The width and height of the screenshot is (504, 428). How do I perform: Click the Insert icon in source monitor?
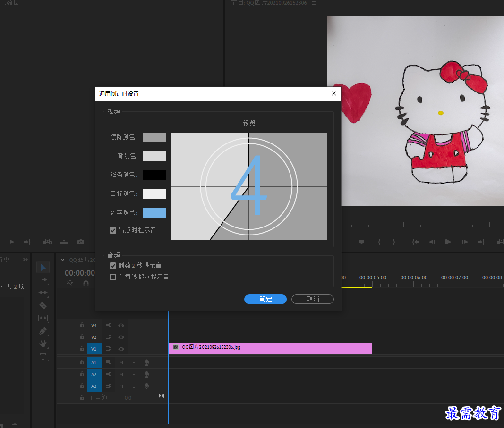(x=47, y=242)
